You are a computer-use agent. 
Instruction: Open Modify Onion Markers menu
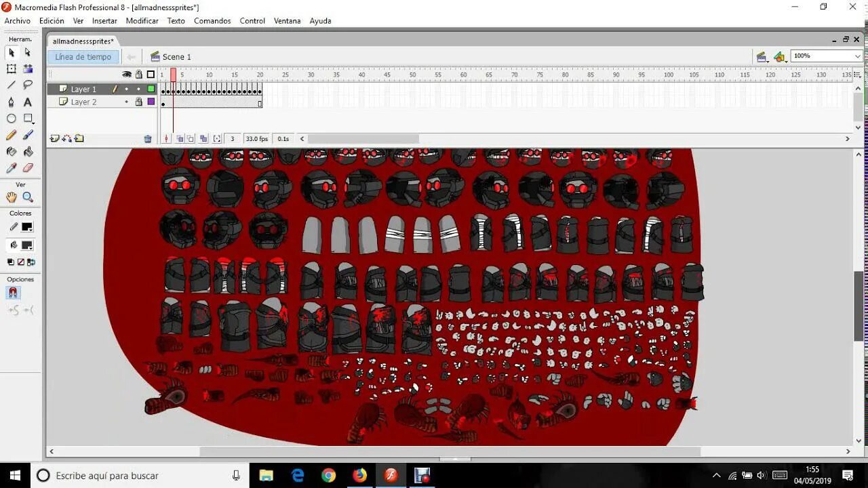(217, 139)
